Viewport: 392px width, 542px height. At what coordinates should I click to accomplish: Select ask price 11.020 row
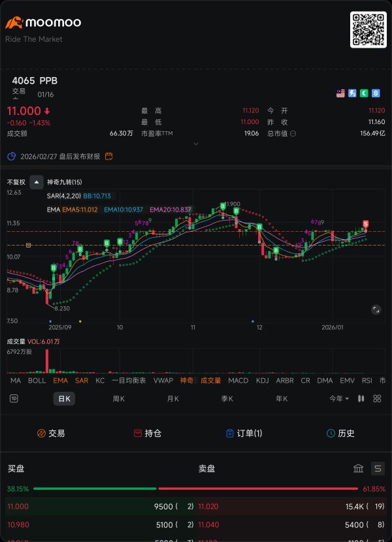pos(291,507)
